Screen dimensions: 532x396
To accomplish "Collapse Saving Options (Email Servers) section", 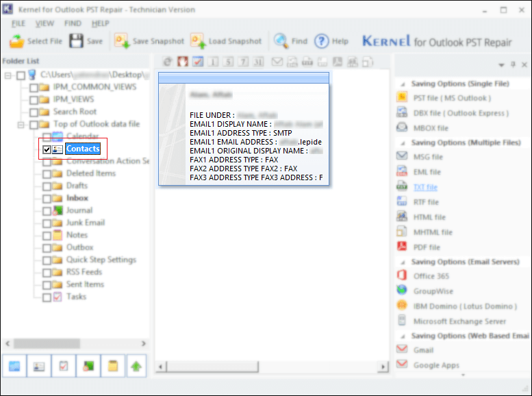I will tap(403, 262).
